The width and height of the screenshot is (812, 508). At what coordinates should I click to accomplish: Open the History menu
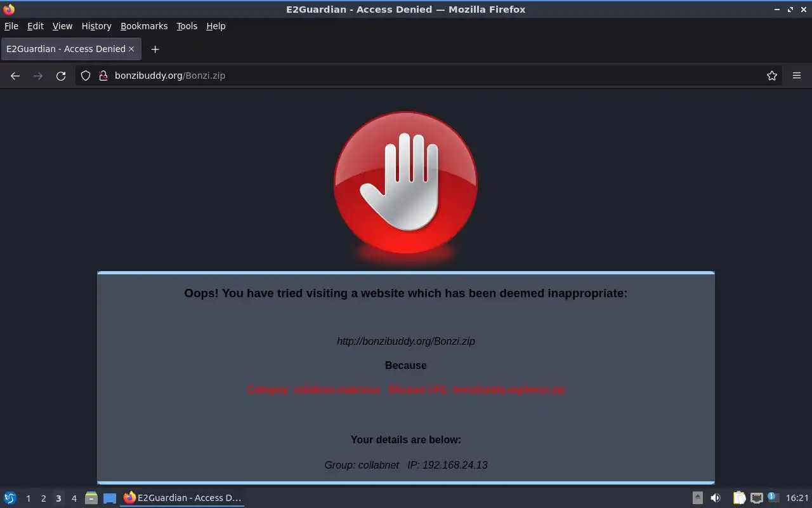pyautogui.click(x=96, y=26)
